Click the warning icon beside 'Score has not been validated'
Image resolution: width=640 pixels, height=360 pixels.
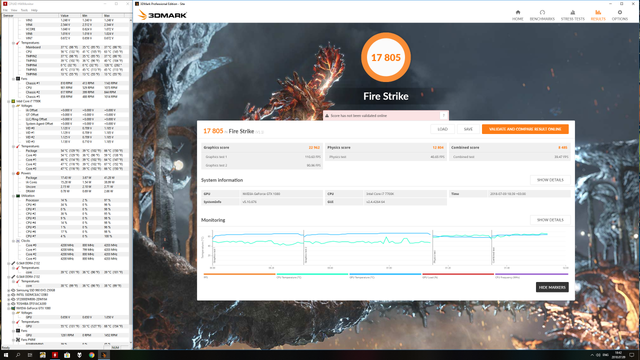[327, 116]
